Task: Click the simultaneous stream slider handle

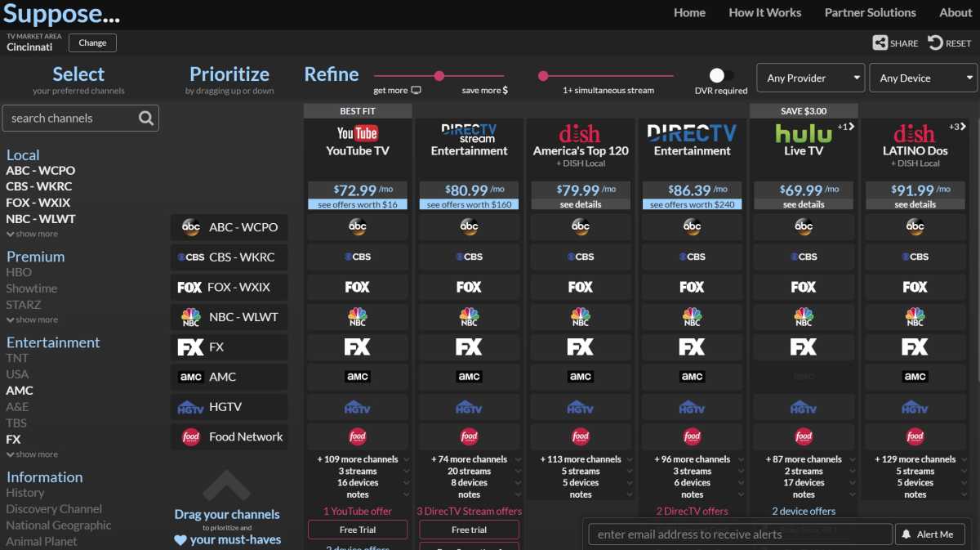Action: tap(543, 76)
